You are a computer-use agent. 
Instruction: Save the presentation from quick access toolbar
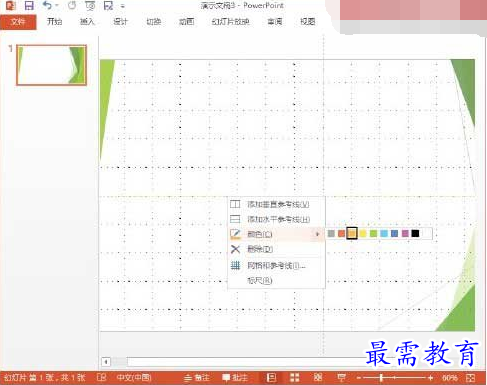click(x=29, y=6)
